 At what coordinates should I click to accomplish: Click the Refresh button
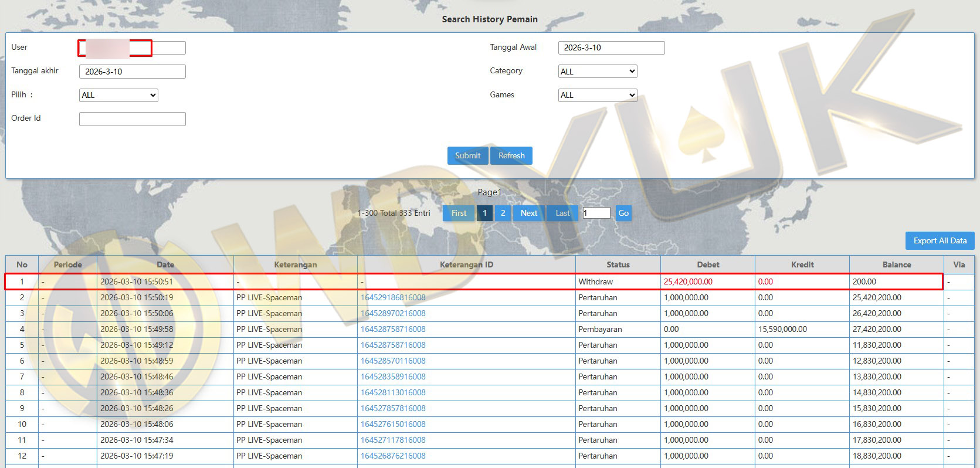pos(511,155)
